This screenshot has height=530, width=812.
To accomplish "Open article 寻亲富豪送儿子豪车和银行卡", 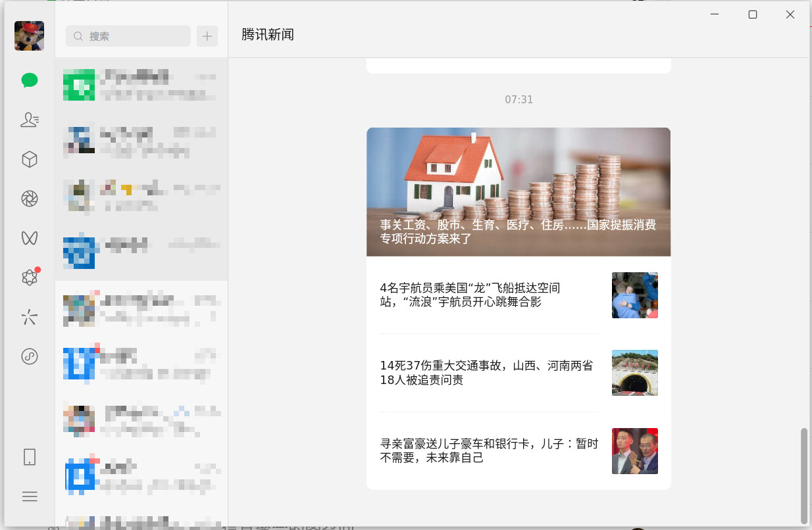I will coord(489,450).
